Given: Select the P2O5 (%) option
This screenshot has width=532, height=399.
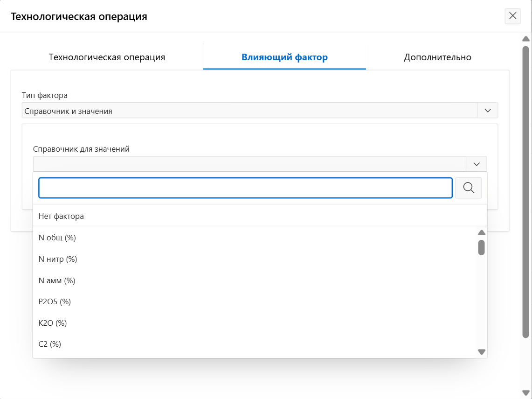Looking at the screenshot, I should click(x=55, y=302).
